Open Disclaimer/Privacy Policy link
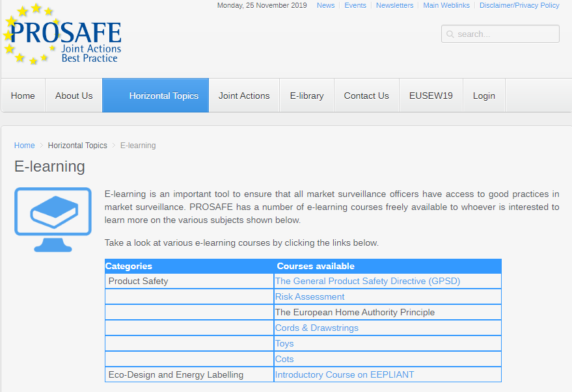The image size is (572, 392). [519, 5]
